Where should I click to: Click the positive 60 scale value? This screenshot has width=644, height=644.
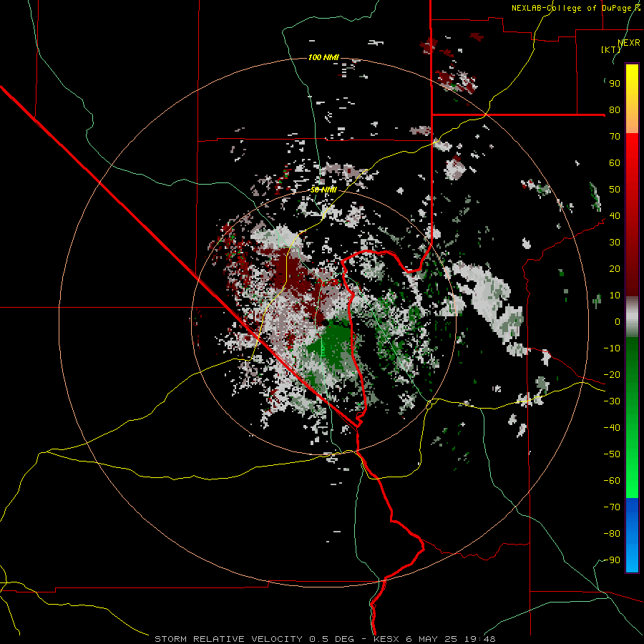pos(615,163)
